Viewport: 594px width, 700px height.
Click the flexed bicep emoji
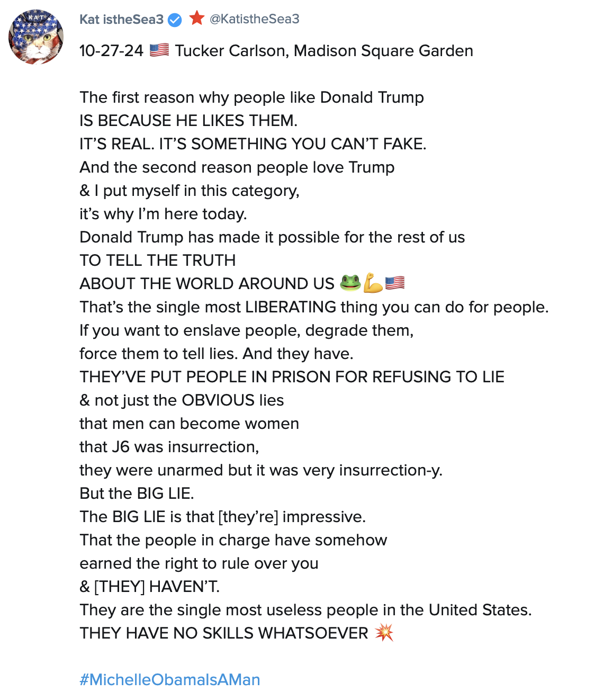click(373, 283)
